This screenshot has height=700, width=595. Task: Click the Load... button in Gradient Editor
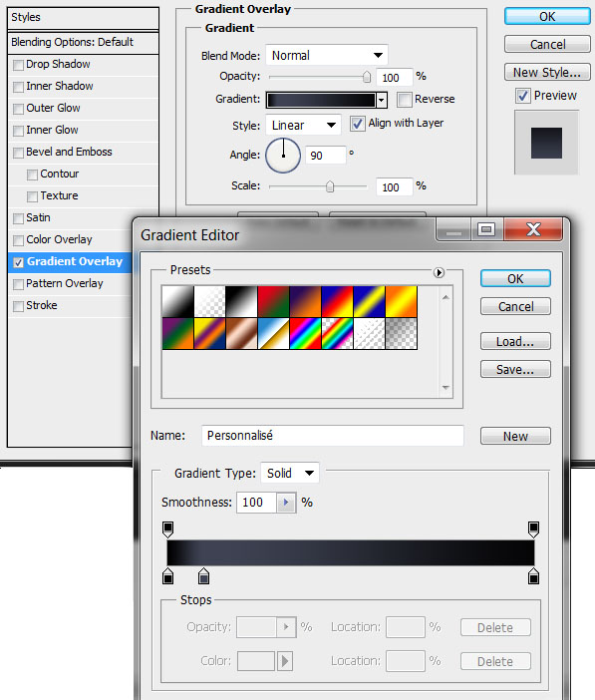tap(515, 341)
